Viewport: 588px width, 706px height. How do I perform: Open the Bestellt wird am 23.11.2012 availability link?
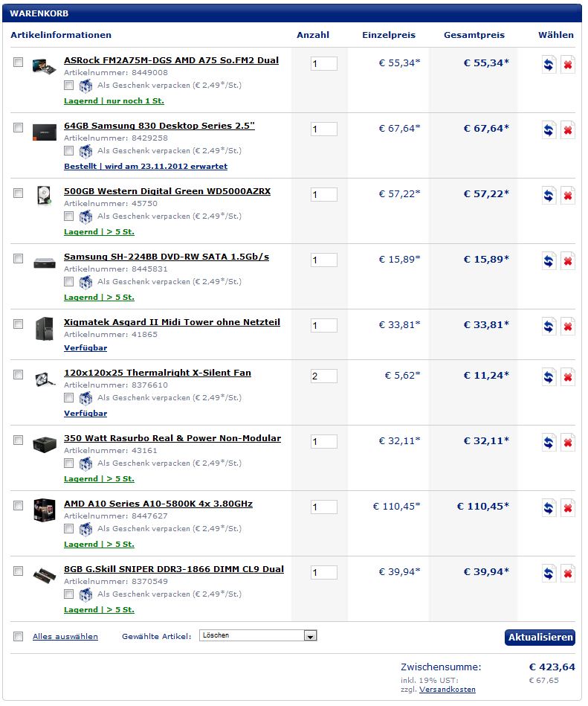click(145, 166)
